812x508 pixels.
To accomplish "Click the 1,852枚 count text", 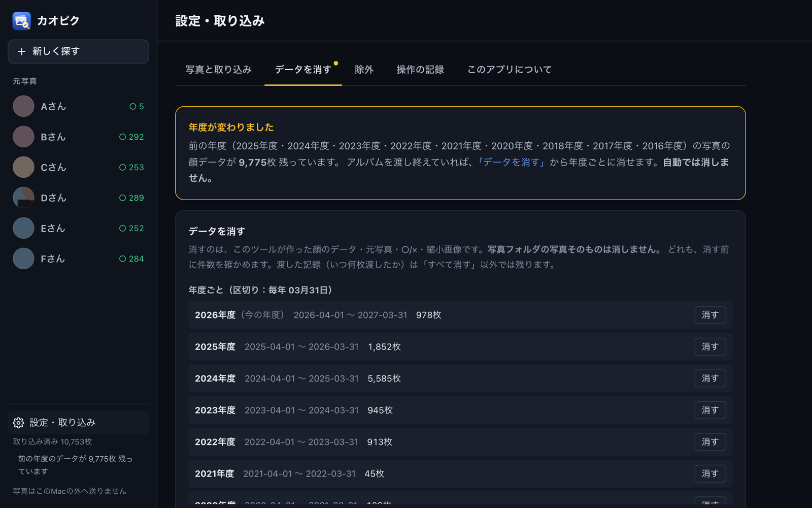I will 384,346.
